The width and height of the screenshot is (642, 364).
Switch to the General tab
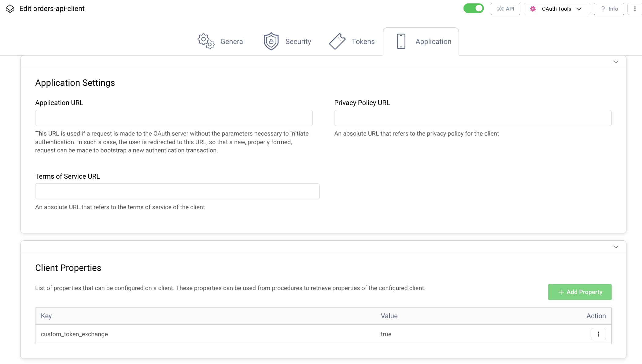(232, 41)
